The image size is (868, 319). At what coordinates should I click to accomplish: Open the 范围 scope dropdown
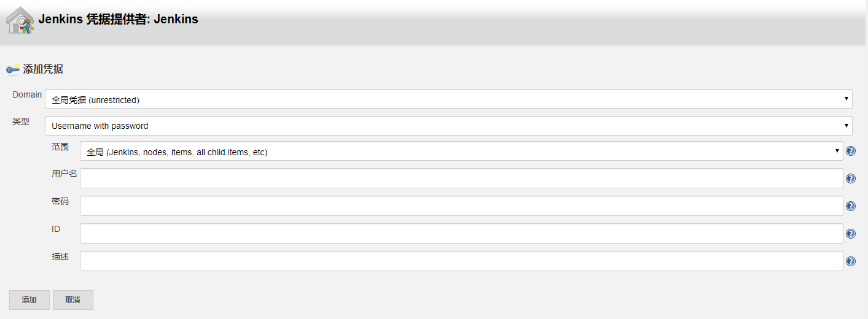(461, 152)
